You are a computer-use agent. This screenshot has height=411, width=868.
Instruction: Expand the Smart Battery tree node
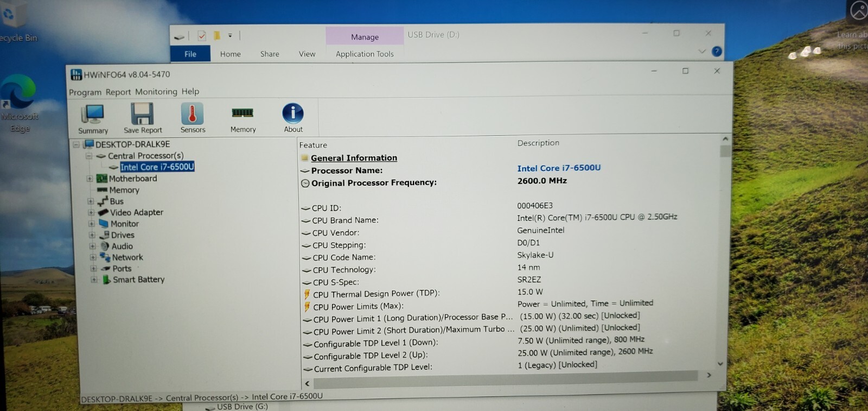pyautogui.click(x=94, y=280)
